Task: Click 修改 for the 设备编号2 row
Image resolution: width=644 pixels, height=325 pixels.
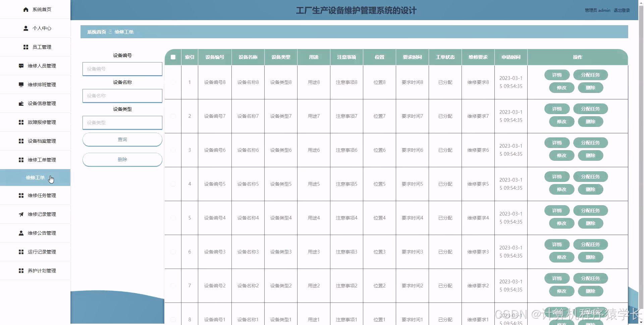Action: tap(561, 291)
